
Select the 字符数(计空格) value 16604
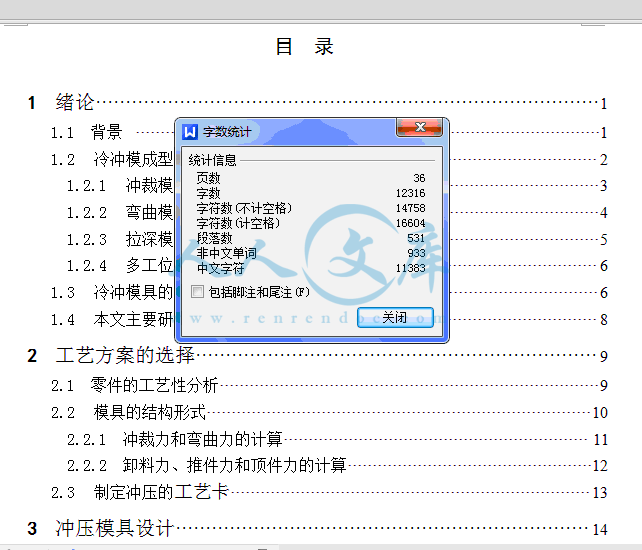click(x=410, y=223)
